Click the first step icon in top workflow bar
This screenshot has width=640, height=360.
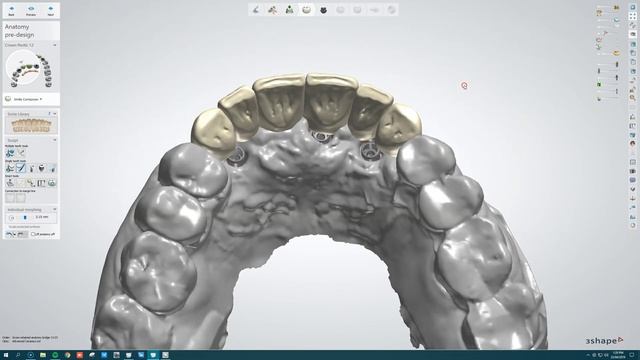pyautogui.click(x=256, y=9)
